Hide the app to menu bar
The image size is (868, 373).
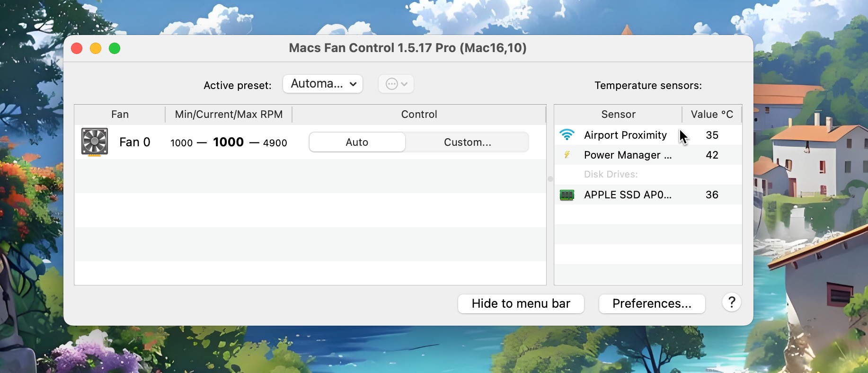click(521, 303)
